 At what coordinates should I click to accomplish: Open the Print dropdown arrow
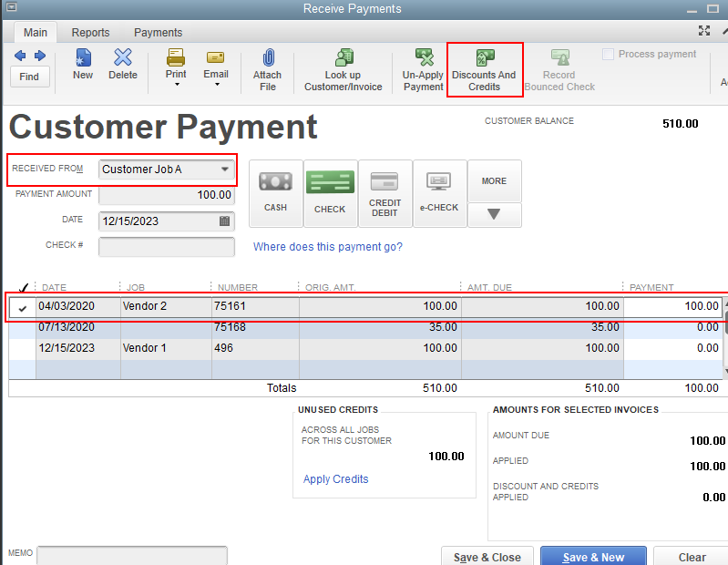point(177,85)
